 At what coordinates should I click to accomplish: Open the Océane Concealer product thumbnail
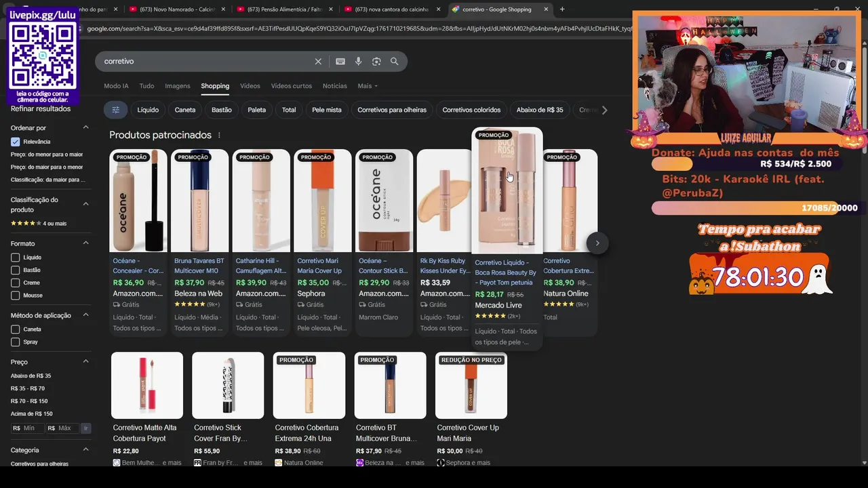click(x=138, y=201)
